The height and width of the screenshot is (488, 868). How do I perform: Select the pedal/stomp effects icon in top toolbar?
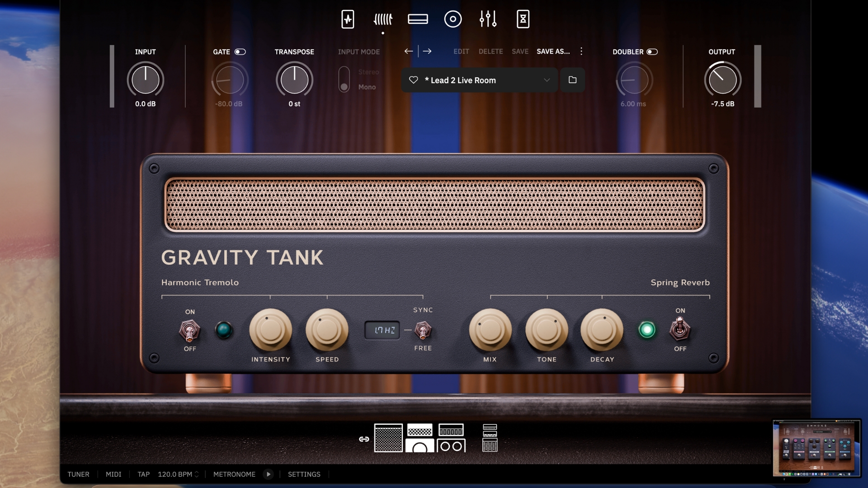(x=348, y=19)
